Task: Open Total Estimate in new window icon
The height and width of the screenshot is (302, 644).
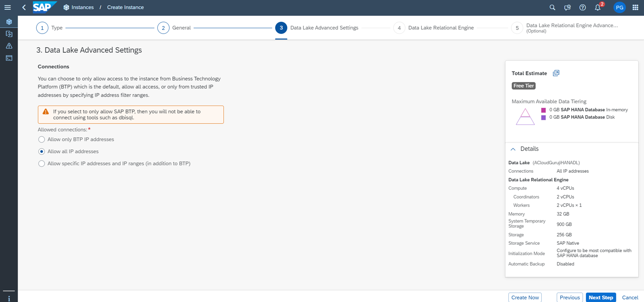Action: coord(556,73)
